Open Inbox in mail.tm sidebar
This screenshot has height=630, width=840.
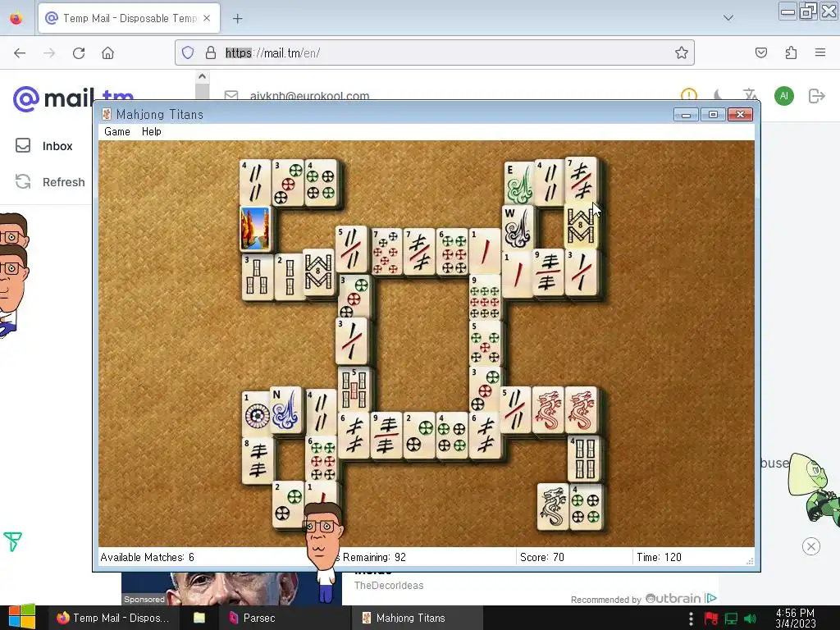[44, 146]
